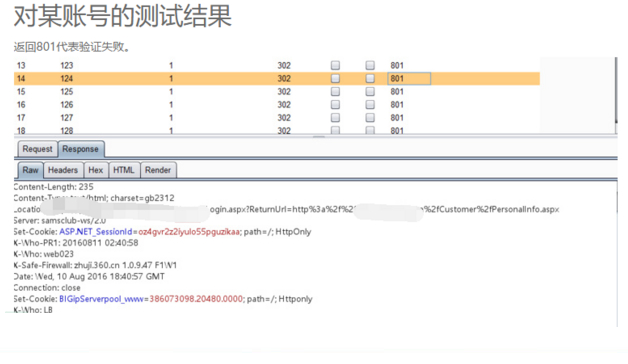
Task: Toggle second checkbox in row 17
Action: click(370, 118)
